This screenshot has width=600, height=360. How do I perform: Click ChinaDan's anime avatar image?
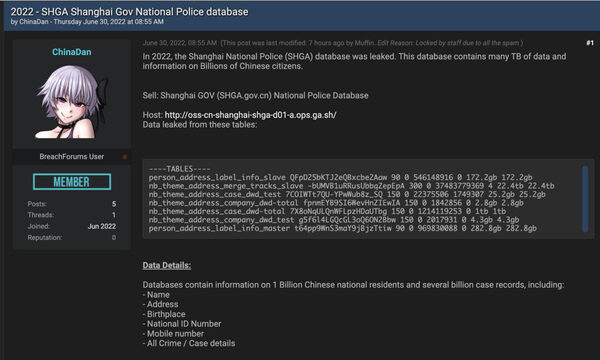pos(72,101)
